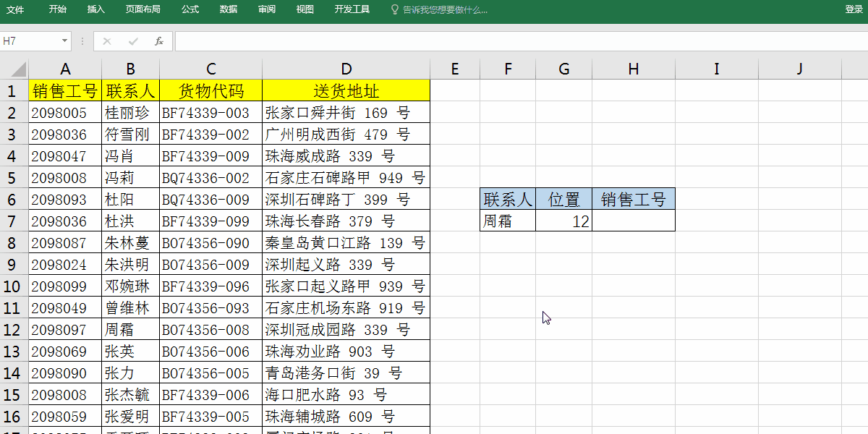Click the Cancel (X) icon on formula bar
Image resolution: width=868 pixels, height=434 pixels.
[107, 41]
